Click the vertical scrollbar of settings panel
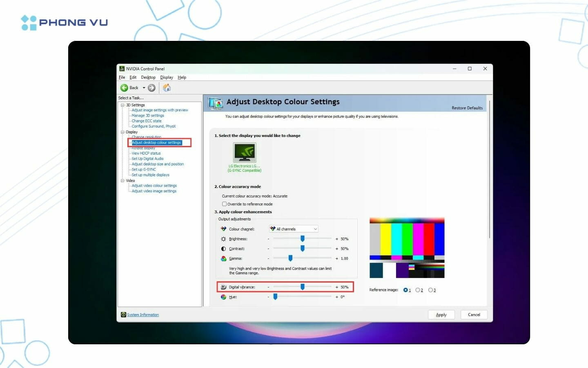 click(490, 170)
